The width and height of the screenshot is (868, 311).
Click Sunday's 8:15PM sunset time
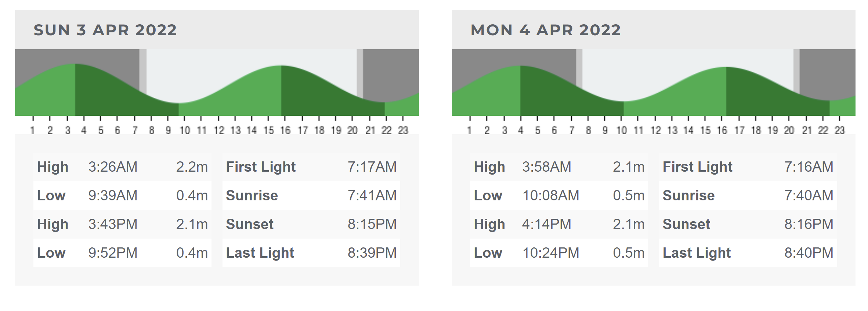372,224
